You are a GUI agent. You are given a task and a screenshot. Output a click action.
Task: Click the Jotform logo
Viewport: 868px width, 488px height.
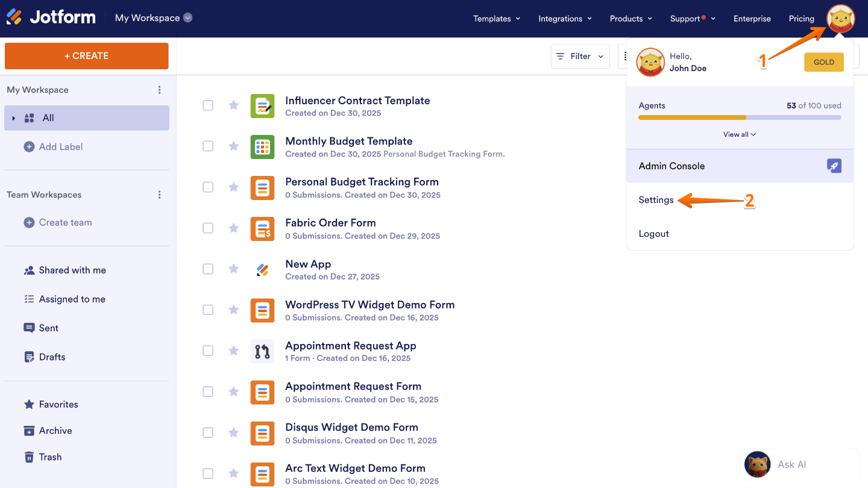[51, 17]
